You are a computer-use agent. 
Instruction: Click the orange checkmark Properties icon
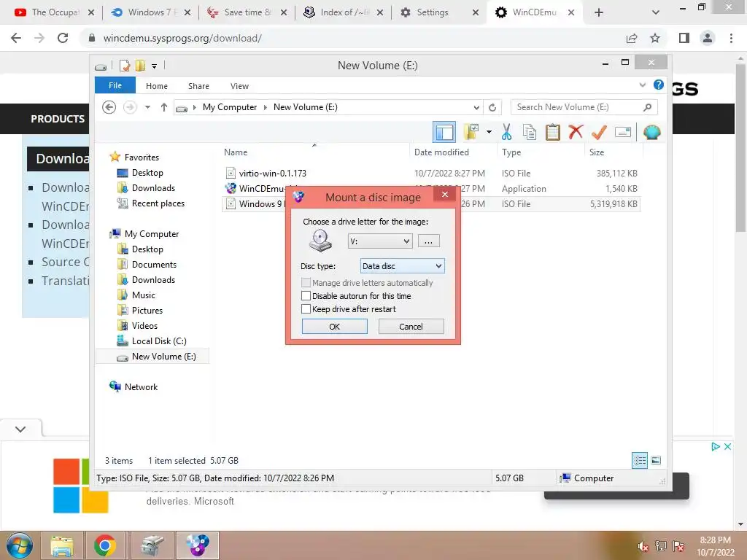click(x=599, y=132)
